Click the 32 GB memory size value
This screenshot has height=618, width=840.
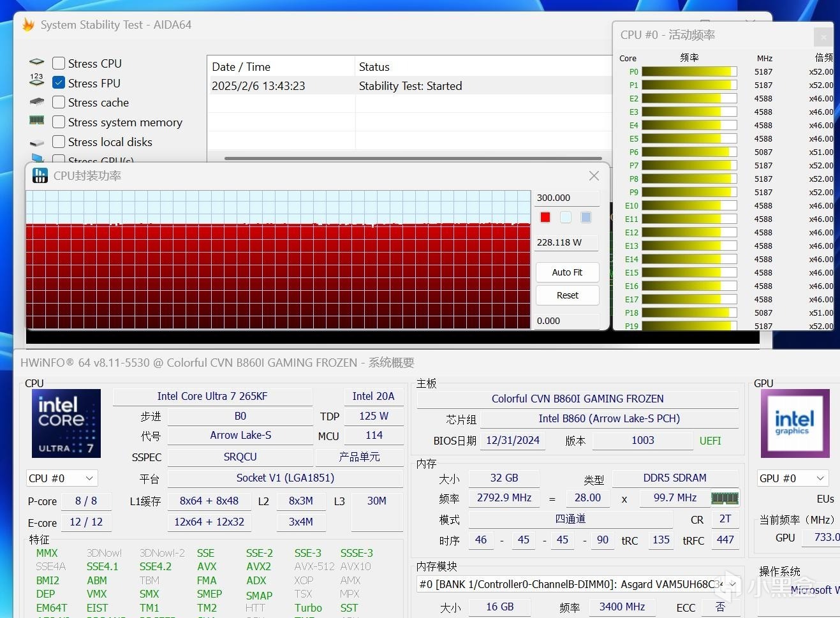pyautogui.click(x=504, y=478)
